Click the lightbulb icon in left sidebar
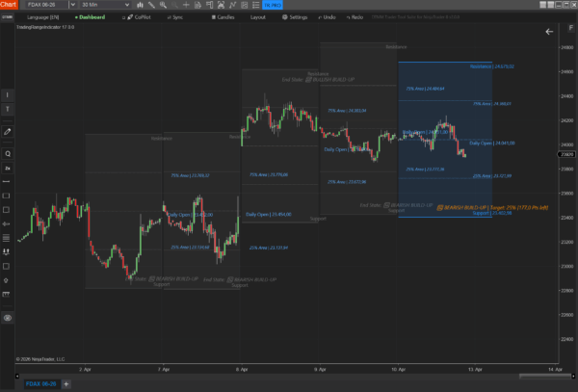The width and height of the screenshot is (578, 392). pos(7,280)
